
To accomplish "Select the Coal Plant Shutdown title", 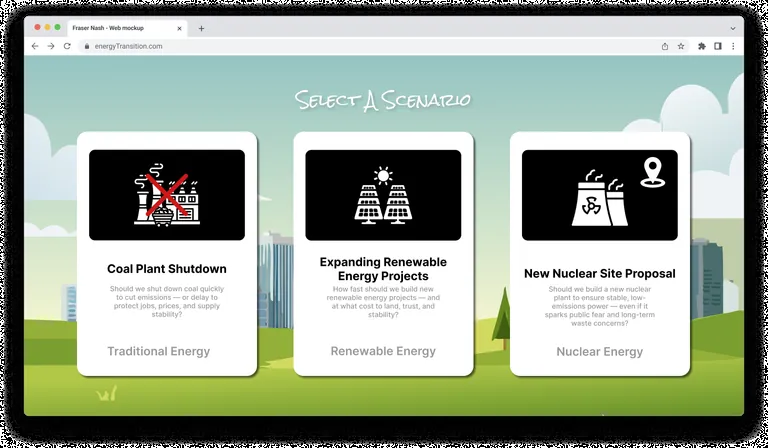I will click(167, 269).
